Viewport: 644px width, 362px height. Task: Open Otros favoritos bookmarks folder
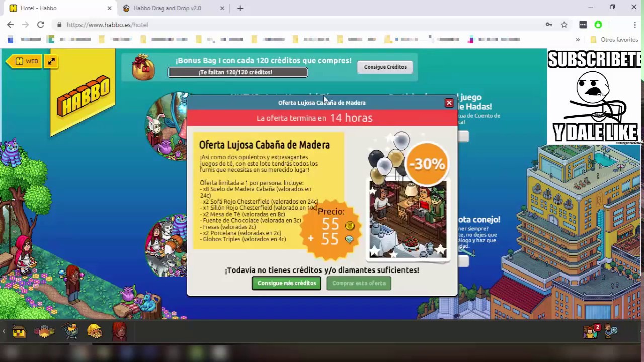pos(614,39)
